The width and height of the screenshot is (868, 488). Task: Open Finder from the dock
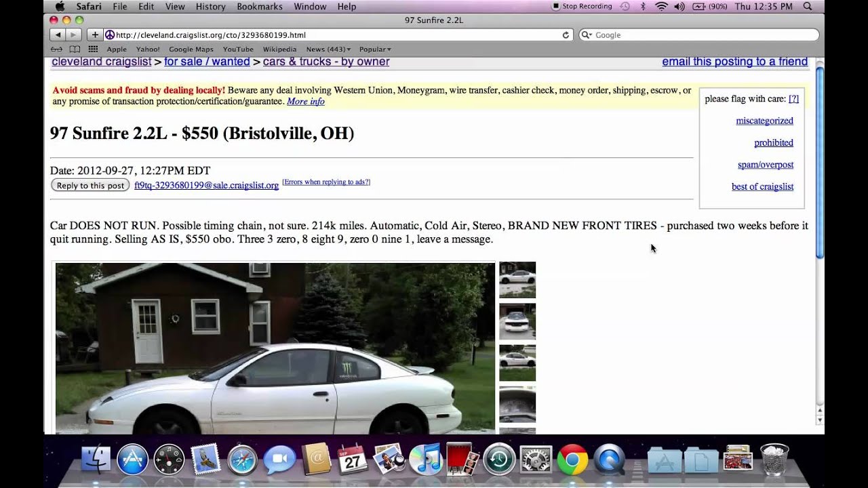point(96,460)
